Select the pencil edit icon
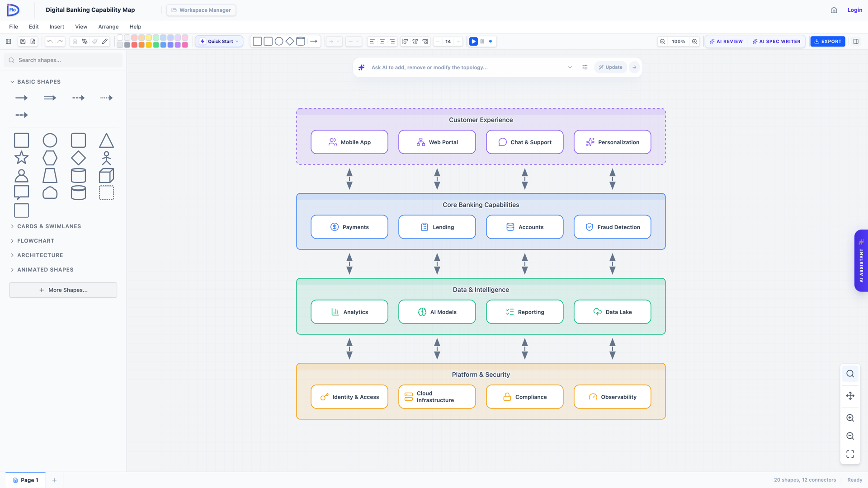 point(105,42)
